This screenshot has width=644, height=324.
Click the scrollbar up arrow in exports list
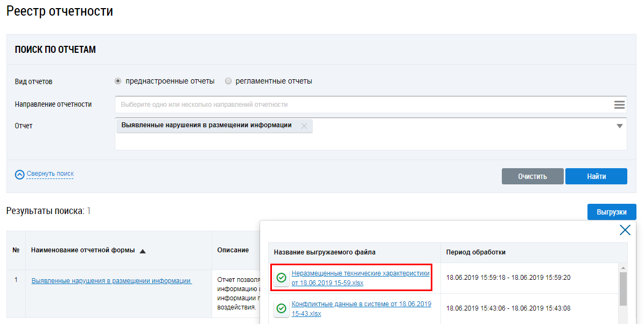coord(624,268)
